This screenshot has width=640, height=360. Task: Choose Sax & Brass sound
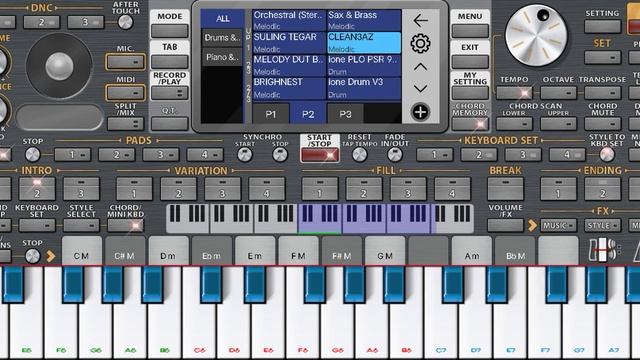pyautogui.click(x=364, y=20)
